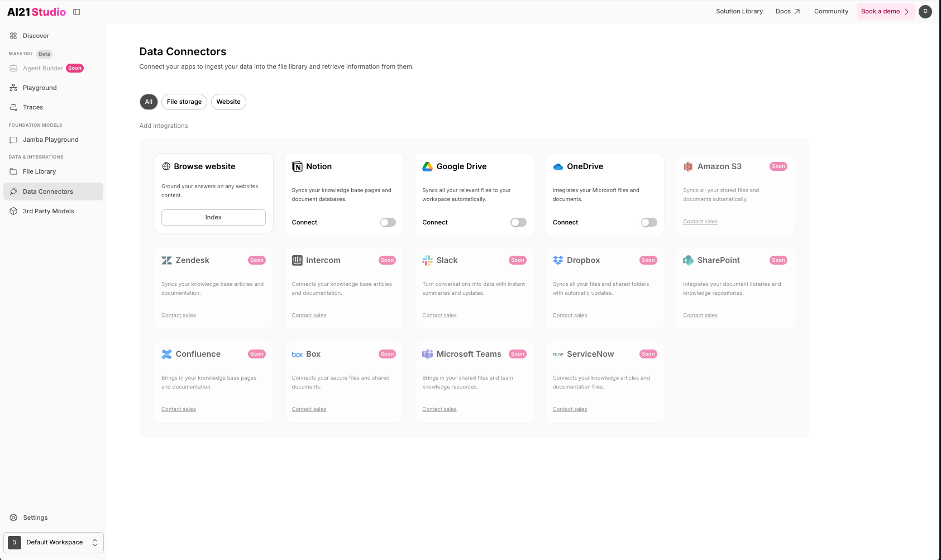Click the Add integrations label
941x560 pixels.
click(164, 126)
